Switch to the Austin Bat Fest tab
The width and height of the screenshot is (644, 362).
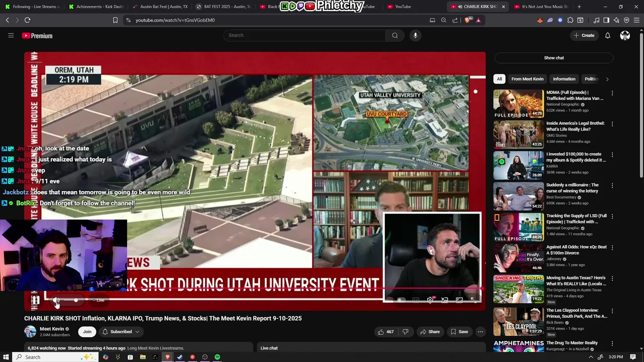[x=160, y=7]
